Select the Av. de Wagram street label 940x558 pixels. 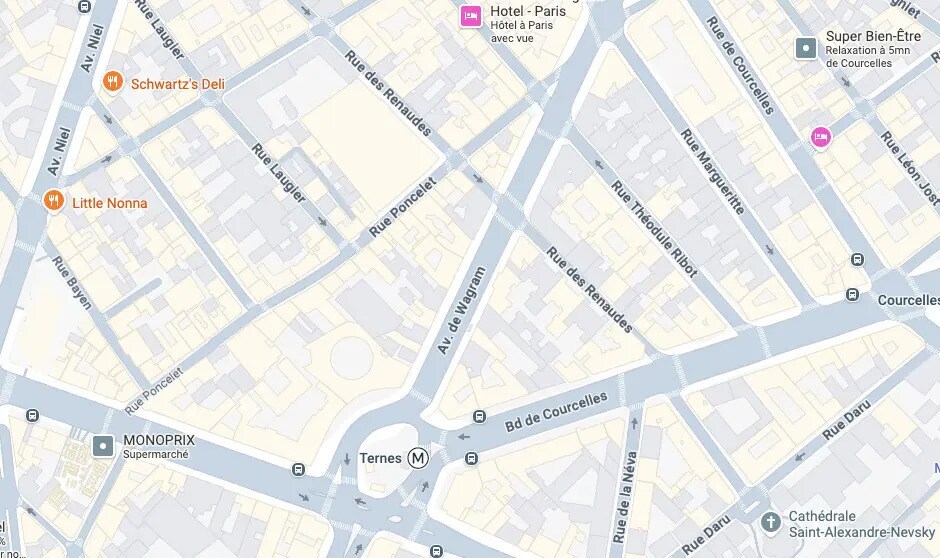click(461, 310)
